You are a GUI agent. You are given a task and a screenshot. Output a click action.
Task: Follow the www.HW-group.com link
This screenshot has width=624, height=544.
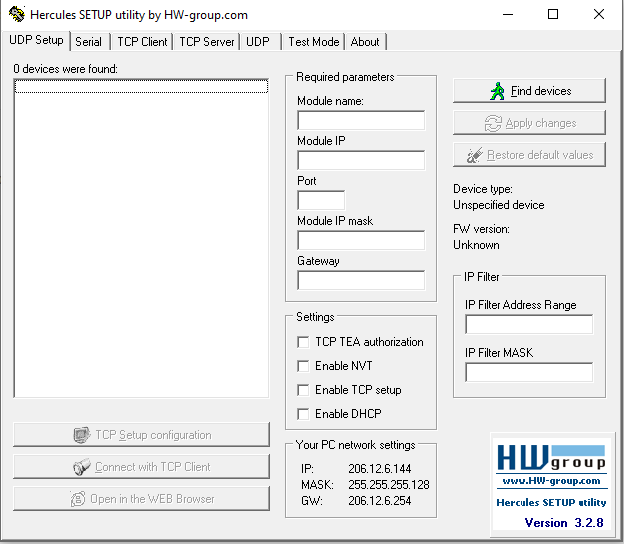(x=552, y=481)
